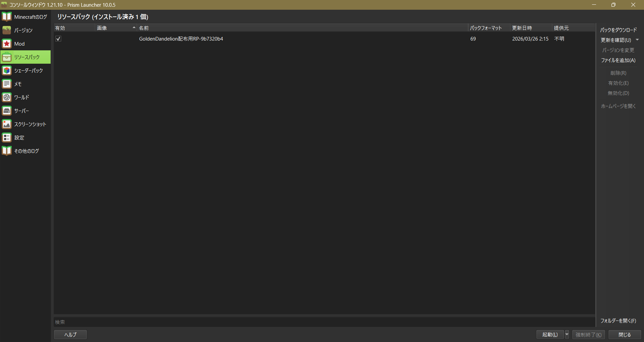The image size is (644, 342).
Task: Open the メモ notes icon
Action: 7,84
